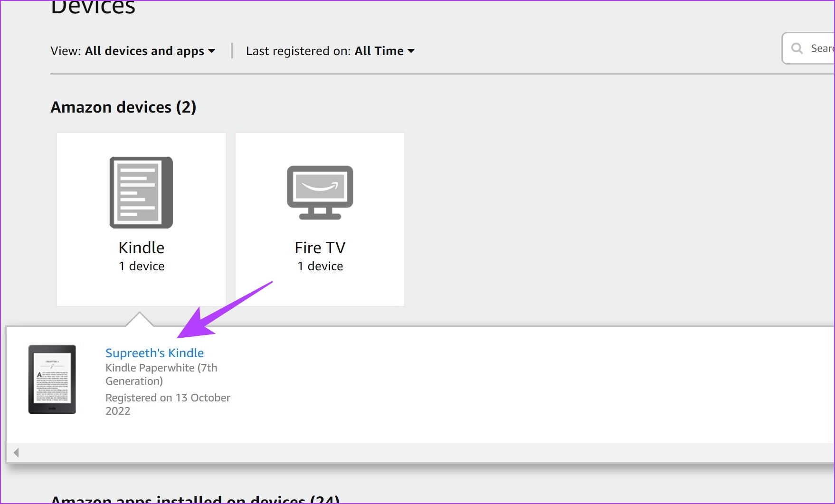Open the 'All devices and apps' view dropdown
This screenshot has height=504, width=835.
150,51
